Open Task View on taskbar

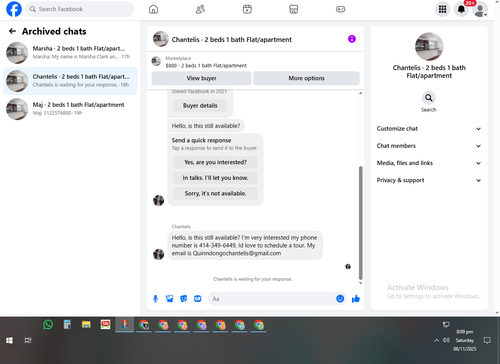[28, 340]
